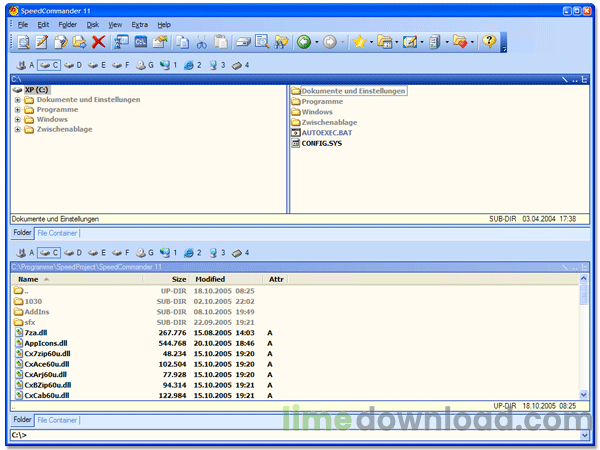
Task: Open dropdown arrow beside folder-heart icon
Action: click(472, 42)
